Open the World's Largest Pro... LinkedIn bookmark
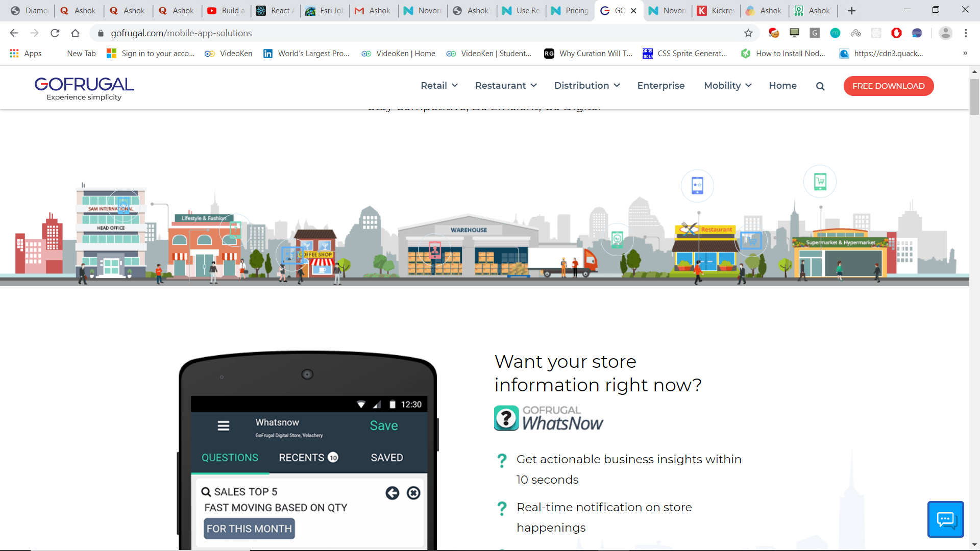The image size is (980, 551). (x=306, y=54)
